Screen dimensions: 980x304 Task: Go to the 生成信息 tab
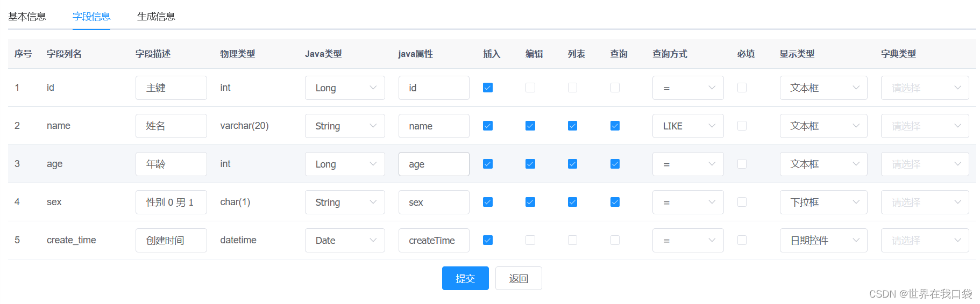pos(156,16)
